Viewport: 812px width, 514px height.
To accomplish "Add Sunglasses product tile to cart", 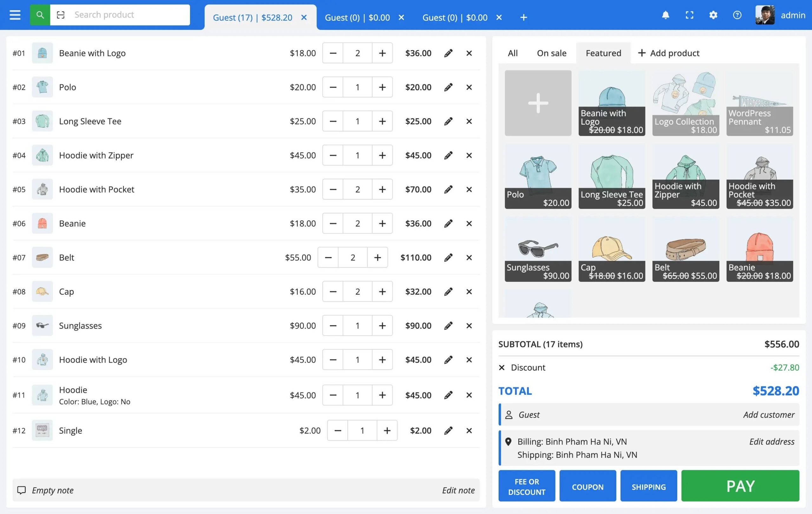I will pos(538,250).
